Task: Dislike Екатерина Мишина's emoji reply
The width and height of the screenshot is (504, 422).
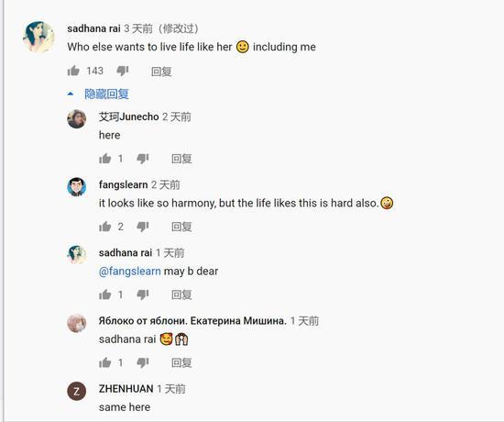Action: click(x=142, y=362)
